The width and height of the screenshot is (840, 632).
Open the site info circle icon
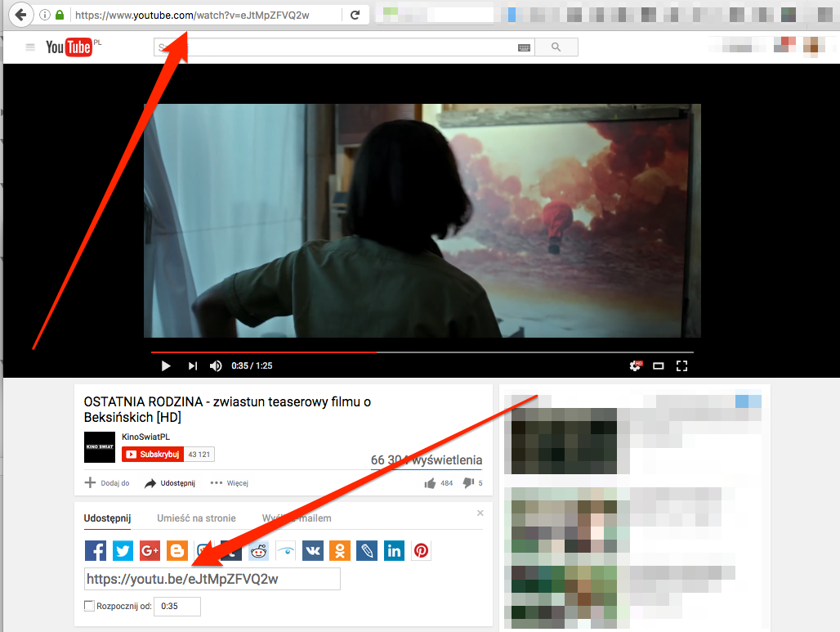click(45, 15)
